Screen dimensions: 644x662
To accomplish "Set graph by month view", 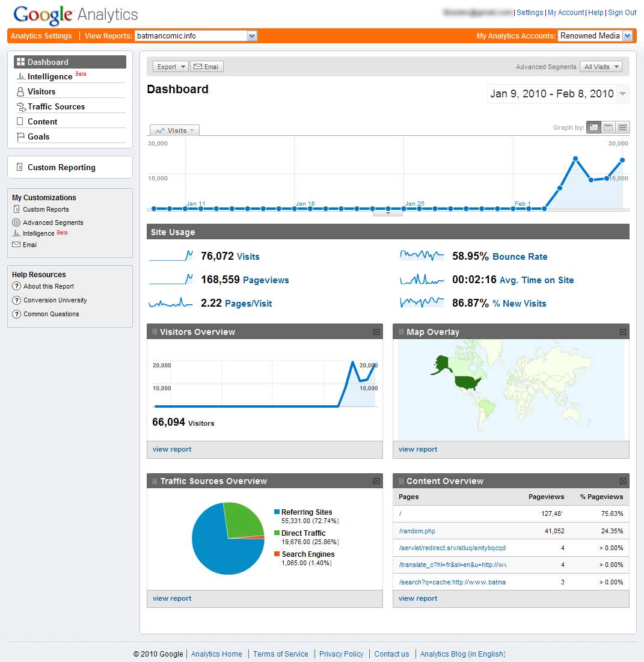I will point(622,127).
